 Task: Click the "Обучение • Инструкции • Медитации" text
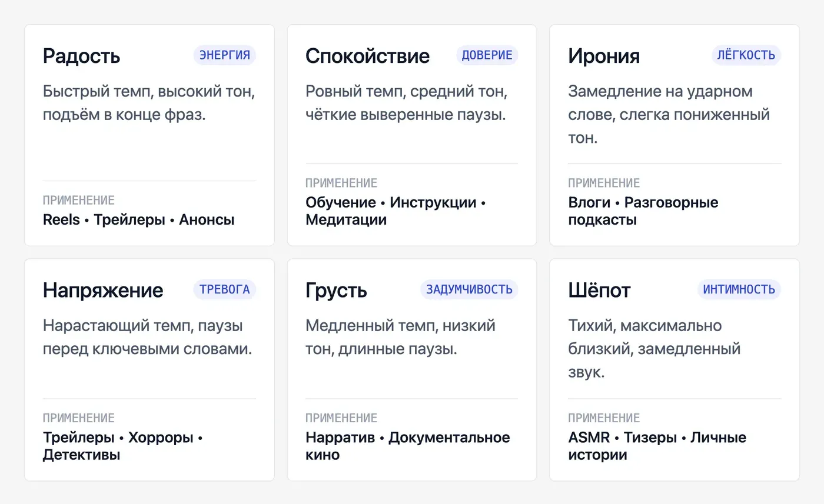pyautogui.click(x=396, y=211)
